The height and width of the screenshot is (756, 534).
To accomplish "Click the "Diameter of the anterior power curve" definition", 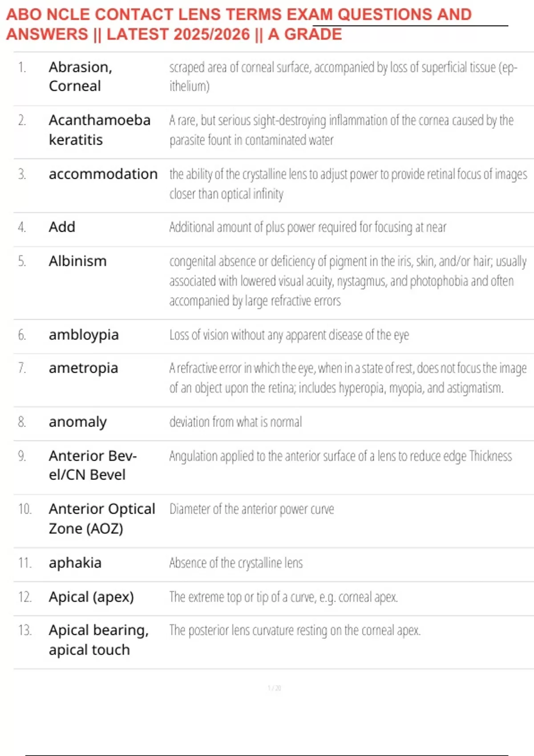I will [251, 509].
